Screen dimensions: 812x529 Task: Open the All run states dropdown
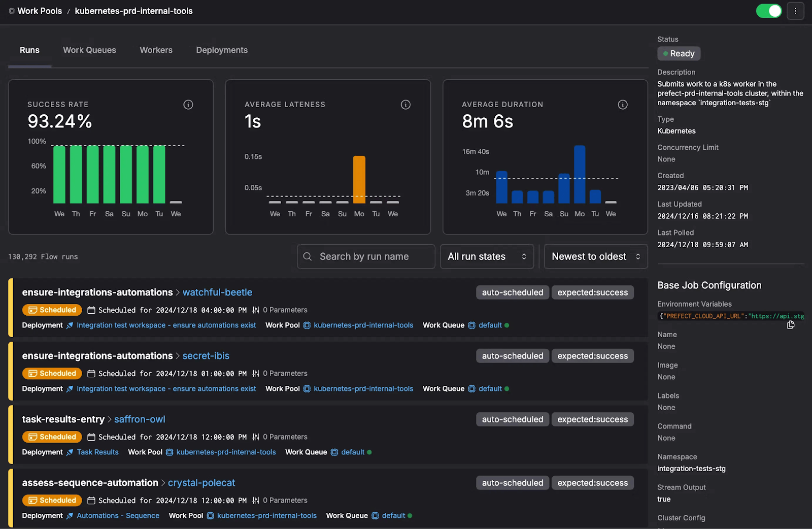(x=487, y=257)
